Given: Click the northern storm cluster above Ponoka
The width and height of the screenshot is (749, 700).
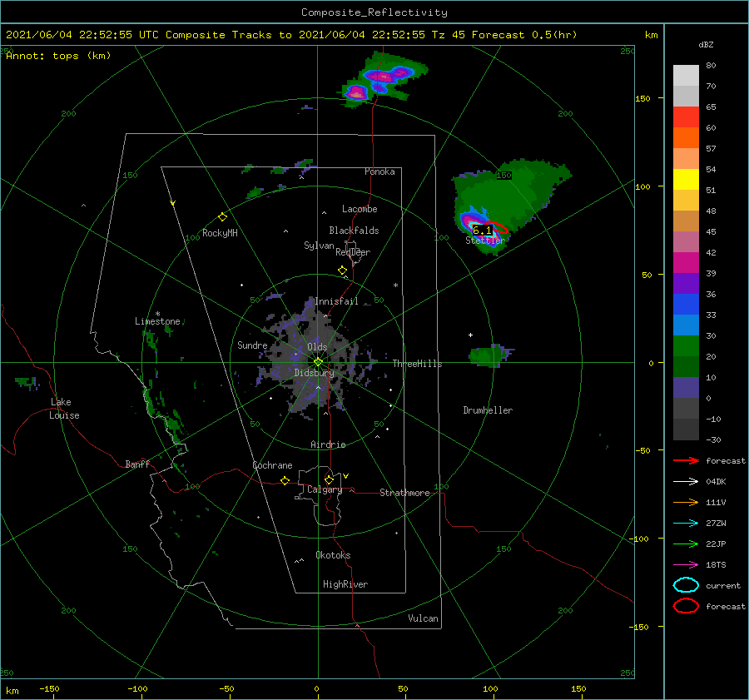Looking at the screenshot, I should pos(382,80).
